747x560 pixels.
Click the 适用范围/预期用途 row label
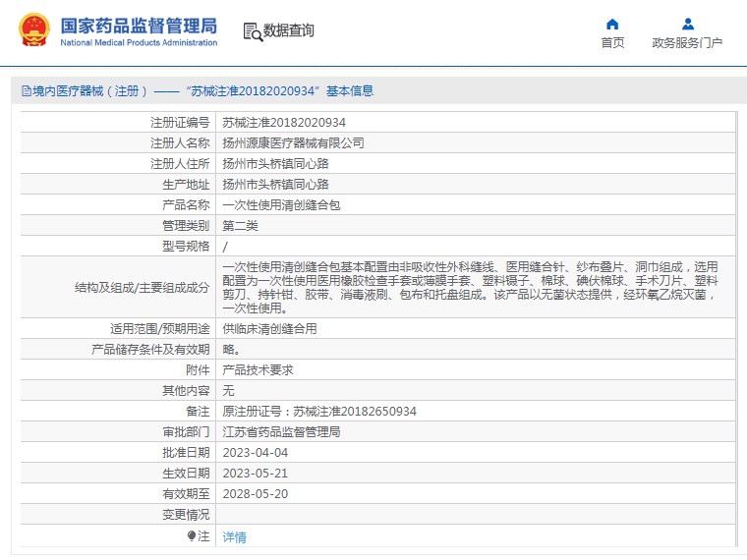[x=159, y=328]
